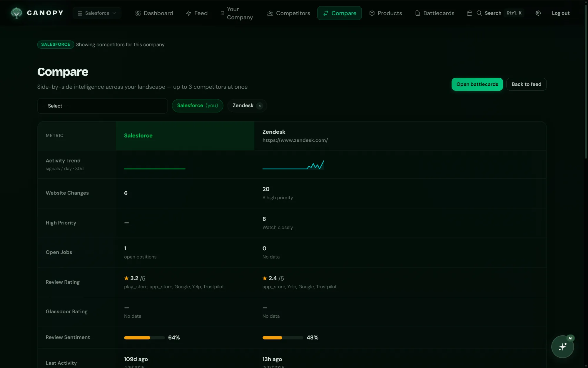Click the '109d ago' last activity value

pos(136,359)
